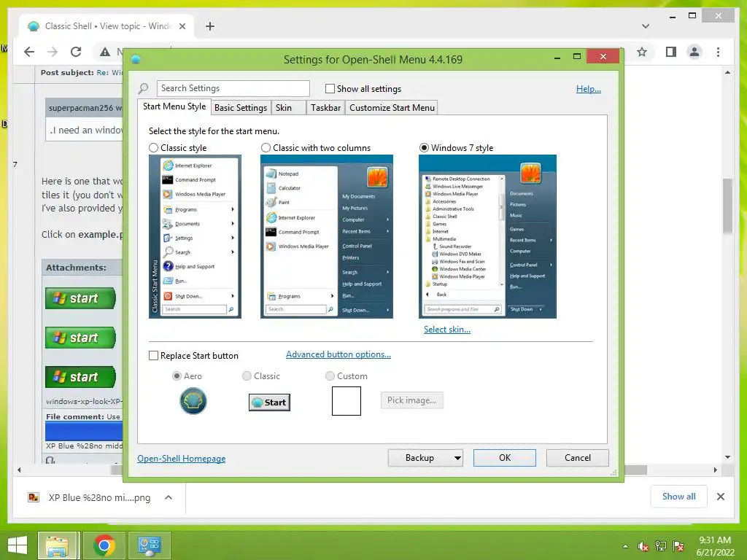Click the magnifier icon beside Search Settings
This screenshot has width=747, height=560.
point(143,88)
